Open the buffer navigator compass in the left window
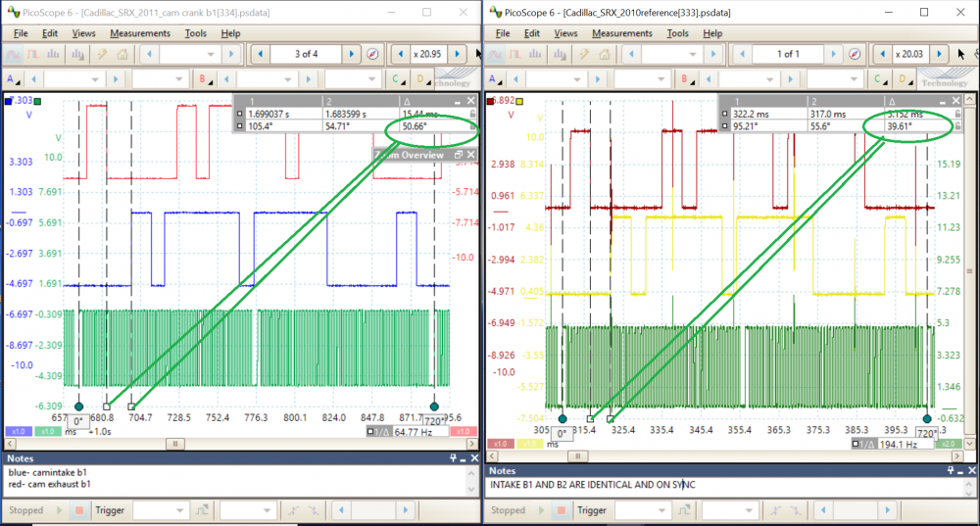This screenshot has height=526, width=980. point(372,54)
